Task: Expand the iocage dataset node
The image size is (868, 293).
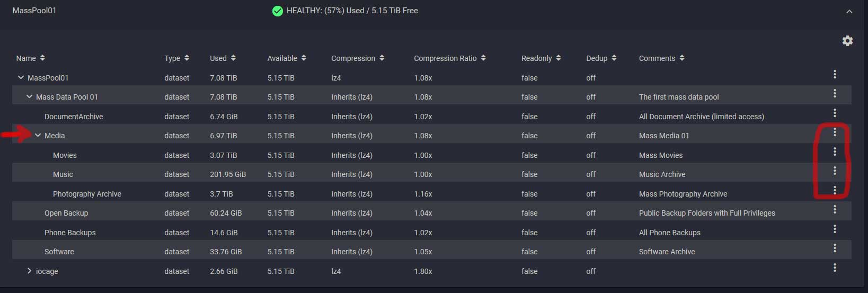Action: [x=29, y=271]
